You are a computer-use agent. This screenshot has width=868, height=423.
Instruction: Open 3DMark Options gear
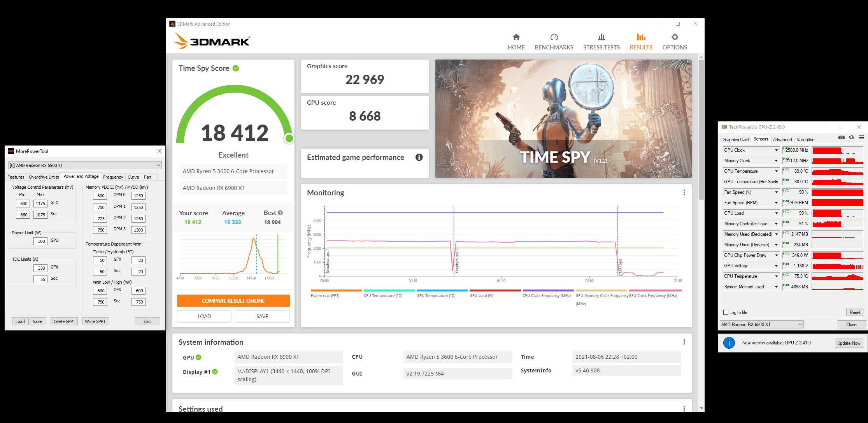pos(675,42)
